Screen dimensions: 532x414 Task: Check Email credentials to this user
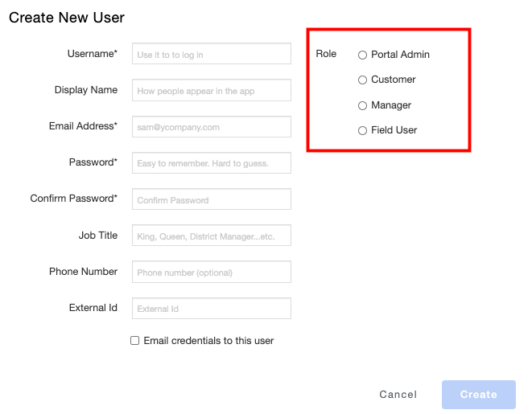point(134,341)
